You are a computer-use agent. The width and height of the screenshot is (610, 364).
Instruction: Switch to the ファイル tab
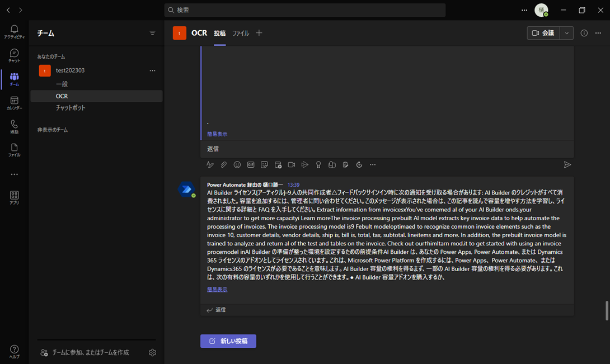click(241, 34)
